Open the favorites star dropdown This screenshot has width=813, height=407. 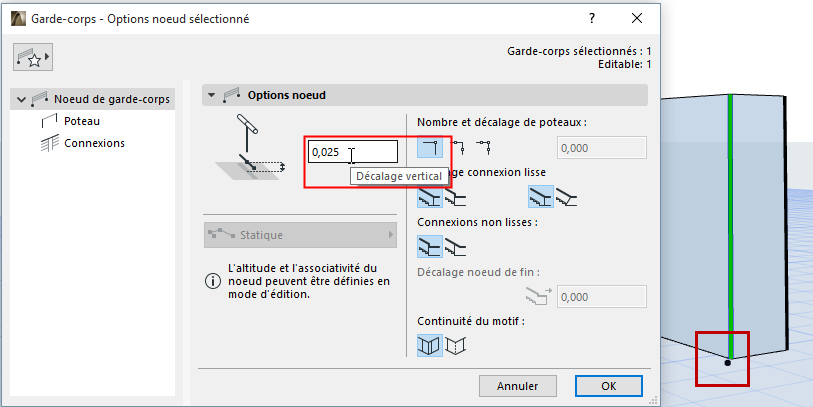click(x=33, y=59)
